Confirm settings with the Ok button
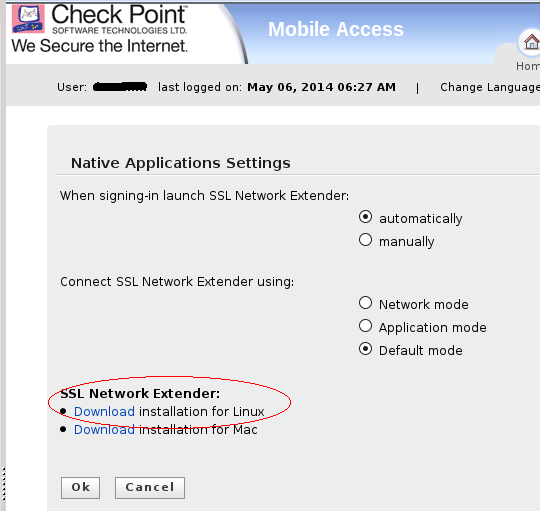540x511 pixels. click(81, 488)
